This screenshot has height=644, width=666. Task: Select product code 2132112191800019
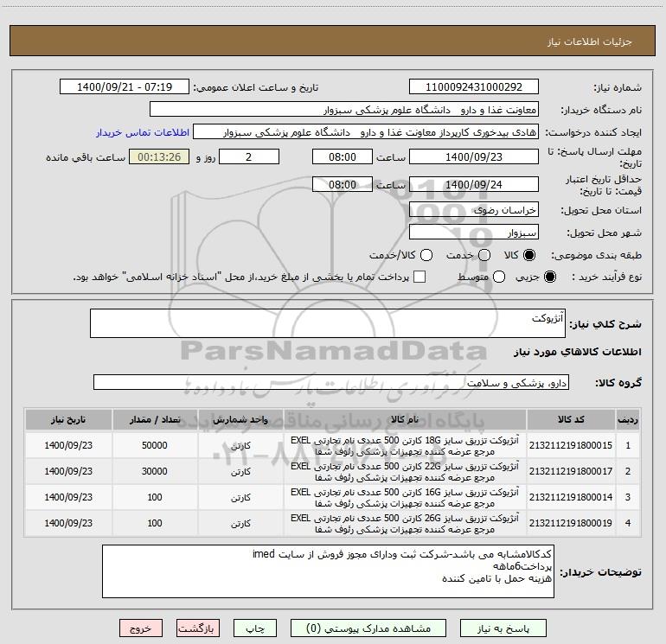click(571, 523)
